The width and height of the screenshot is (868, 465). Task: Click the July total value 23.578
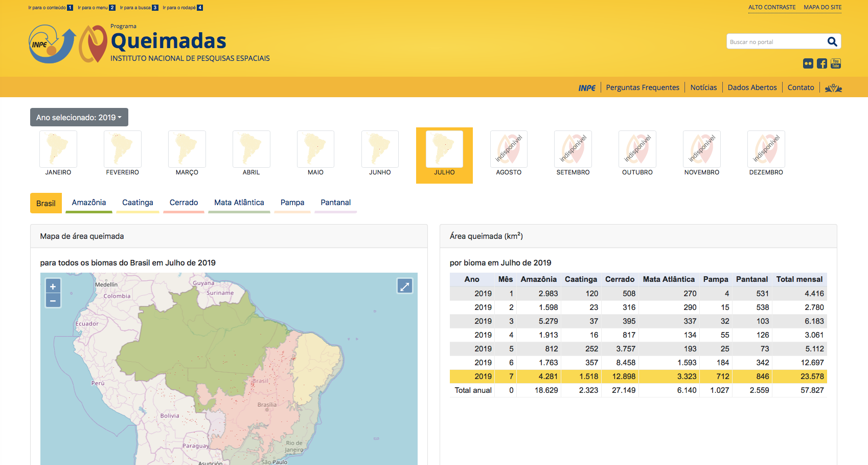[x=812, y=377]
